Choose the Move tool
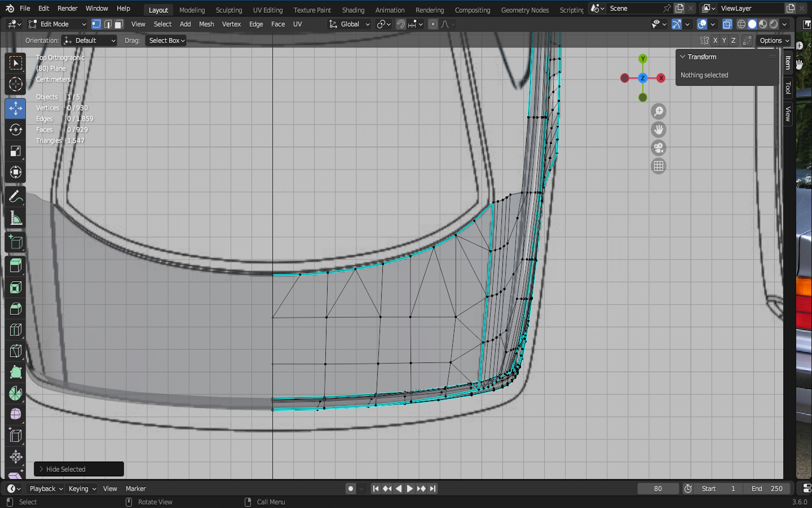The width and height of the screenshot is (812, 508). [16, 108]
